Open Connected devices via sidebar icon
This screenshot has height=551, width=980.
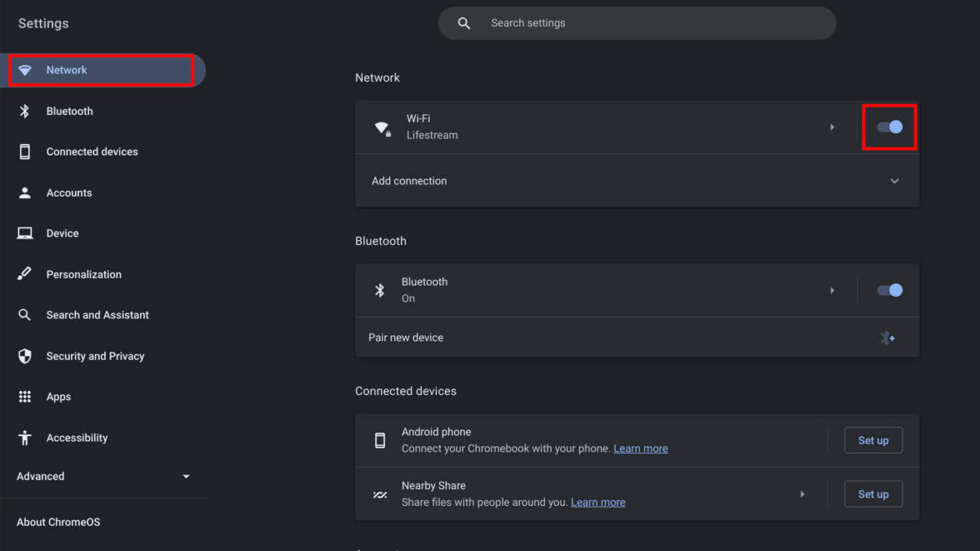click(x=24, y=151)
